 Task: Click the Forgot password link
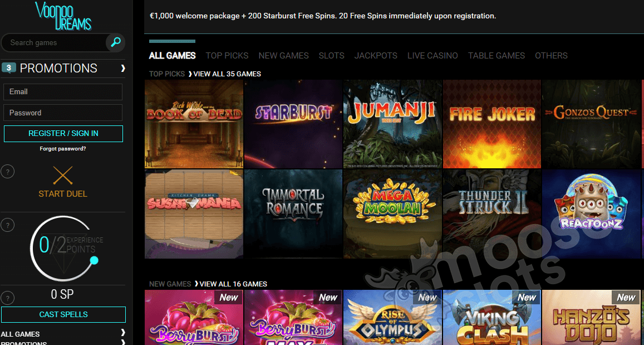(63, 149)
